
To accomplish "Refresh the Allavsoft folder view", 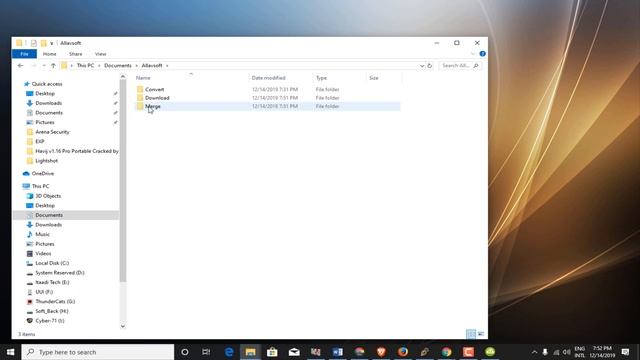I will click(429, 65).
